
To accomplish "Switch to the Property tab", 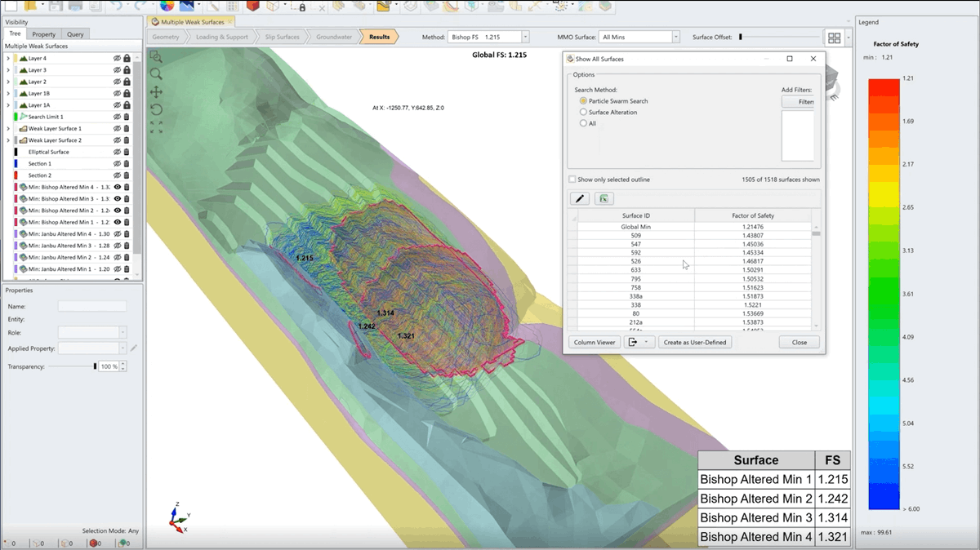I will point(43,33).
